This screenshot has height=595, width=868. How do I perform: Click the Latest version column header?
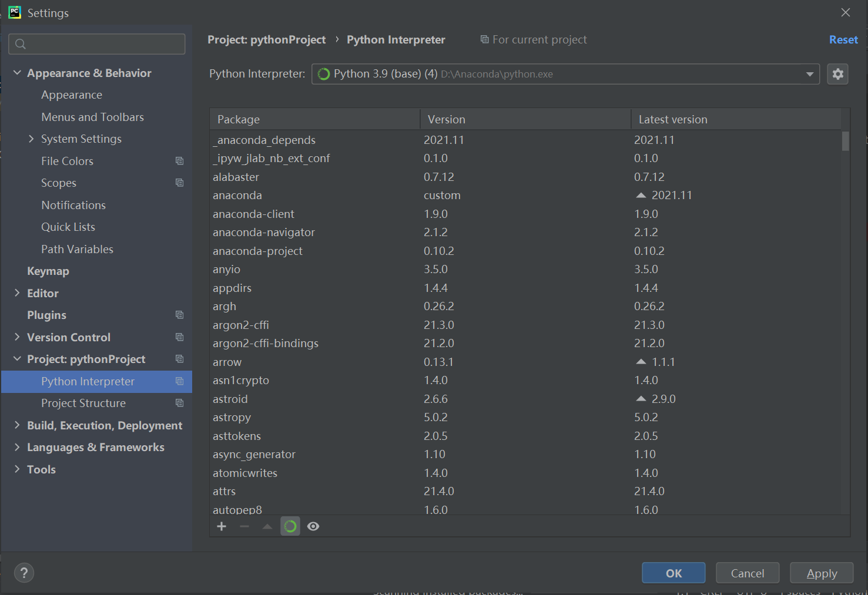[x=736, y=119]
